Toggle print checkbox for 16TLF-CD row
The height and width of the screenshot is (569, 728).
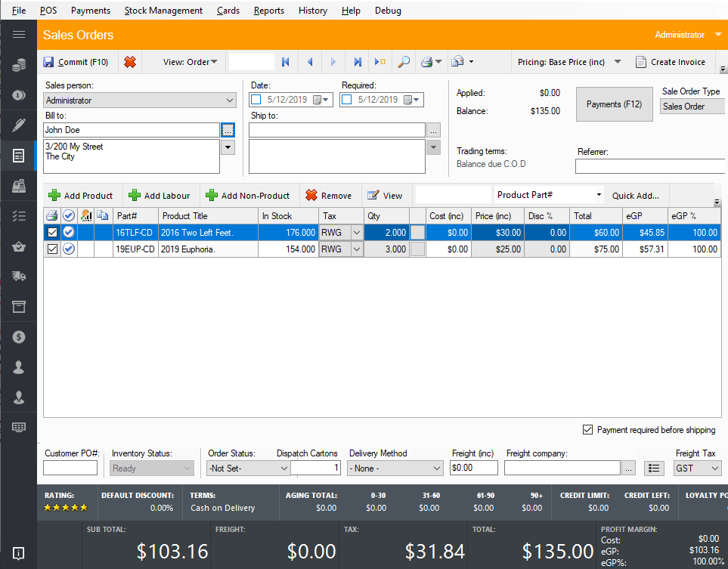[x=52, y=233]
